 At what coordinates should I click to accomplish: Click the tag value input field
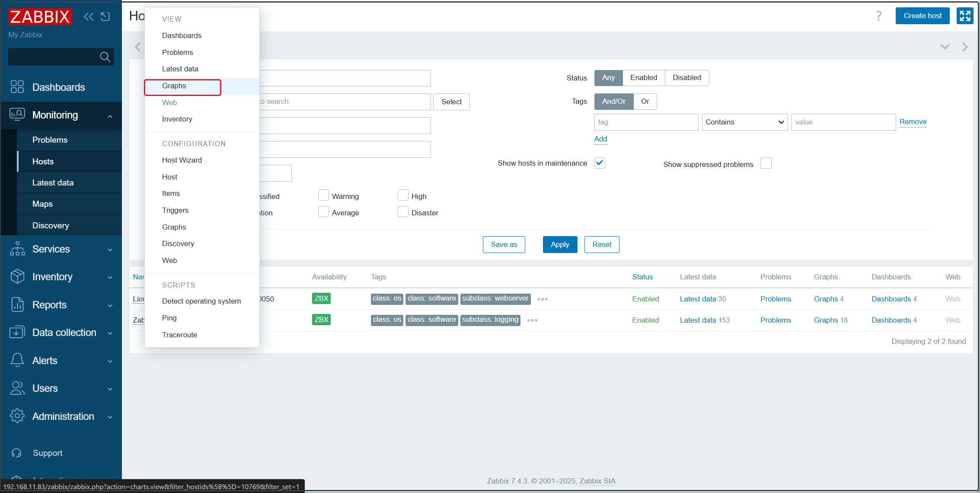843,122
